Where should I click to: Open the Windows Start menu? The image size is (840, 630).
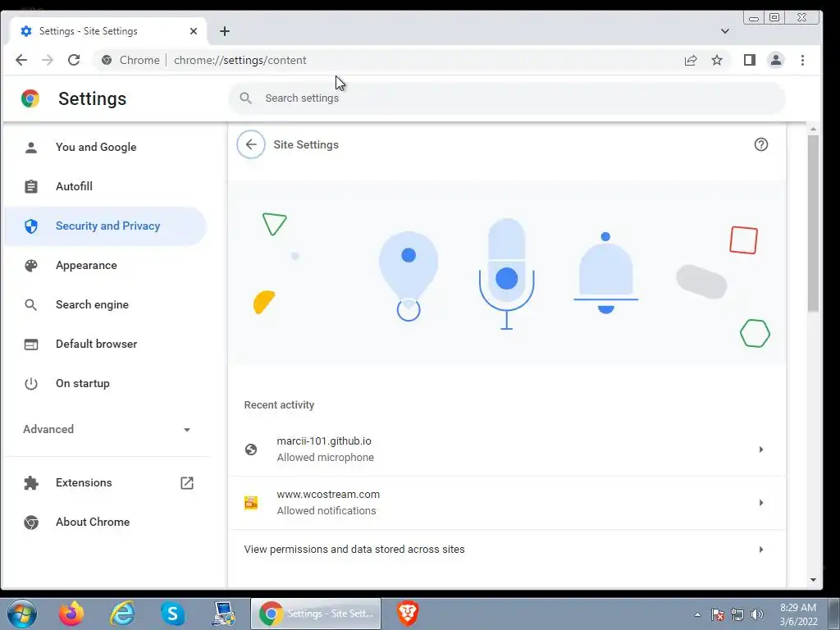point(22,614)
